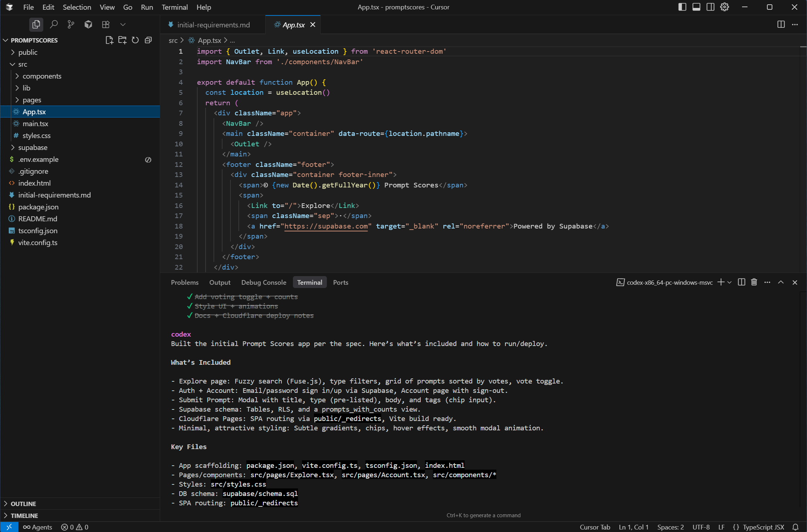Toggle the bottom panel visibility
807x532 pixels.
coord(696,7)
